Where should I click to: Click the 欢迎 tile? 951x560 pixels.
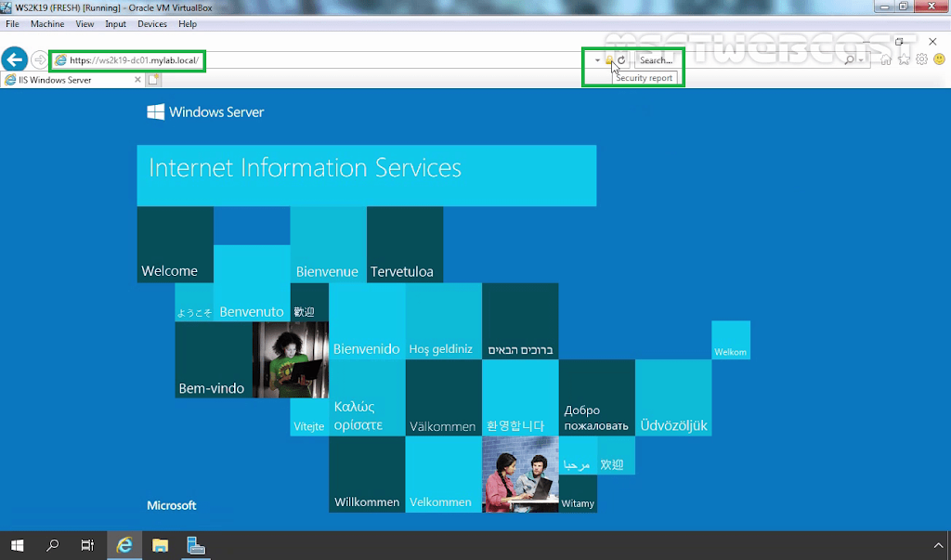[x=617, y=456]
